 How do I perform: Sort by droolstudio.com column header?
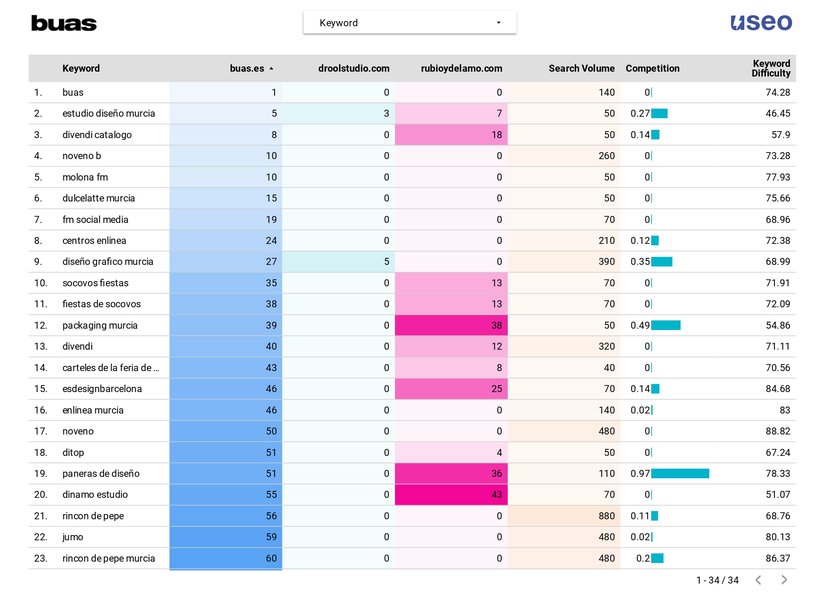(x=354, y=69)
